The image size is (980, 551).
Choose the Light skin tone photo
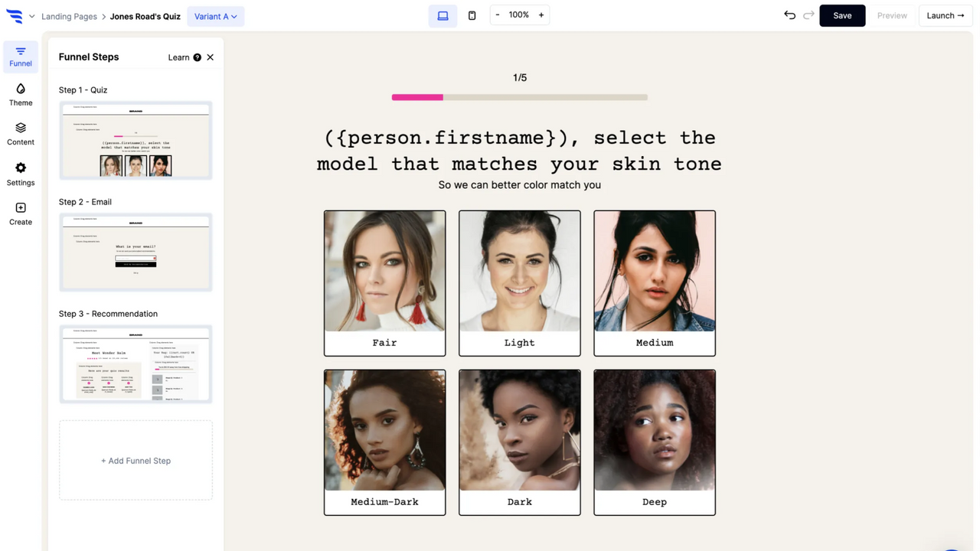click(519, 271)
